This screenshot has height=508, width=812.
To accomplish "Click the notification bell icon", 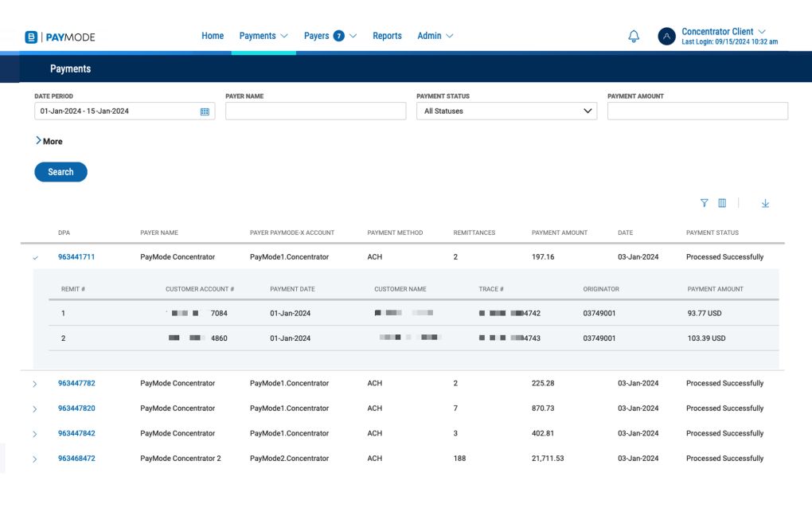I will pyautogui.click(x=634, y=37).
